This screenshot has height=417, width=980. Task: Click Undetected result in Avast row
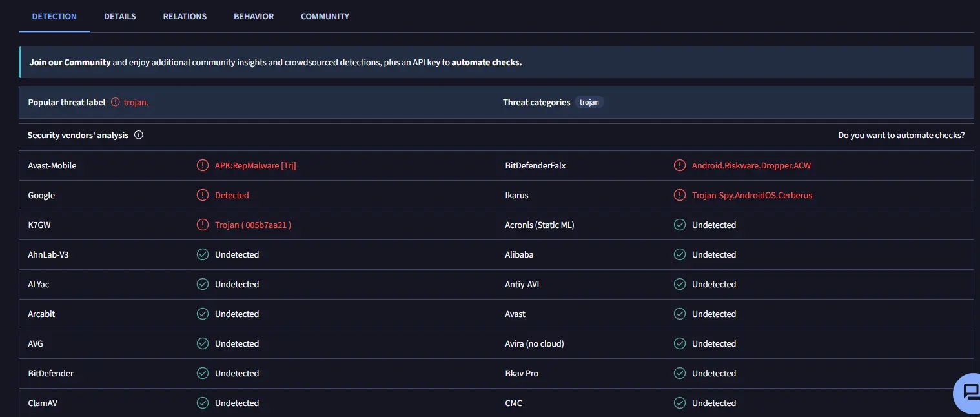[714, 314]
